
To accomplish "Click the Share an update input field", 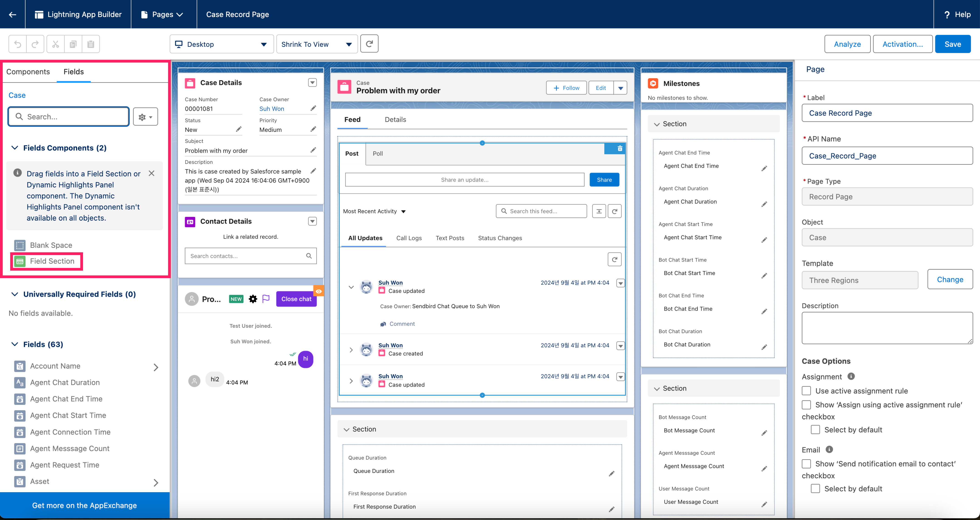I will (465, 179).
